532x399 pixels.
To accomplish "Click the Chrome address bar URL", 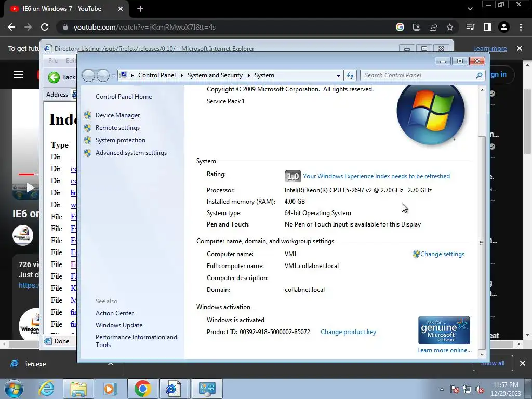I will pos(144,27).
